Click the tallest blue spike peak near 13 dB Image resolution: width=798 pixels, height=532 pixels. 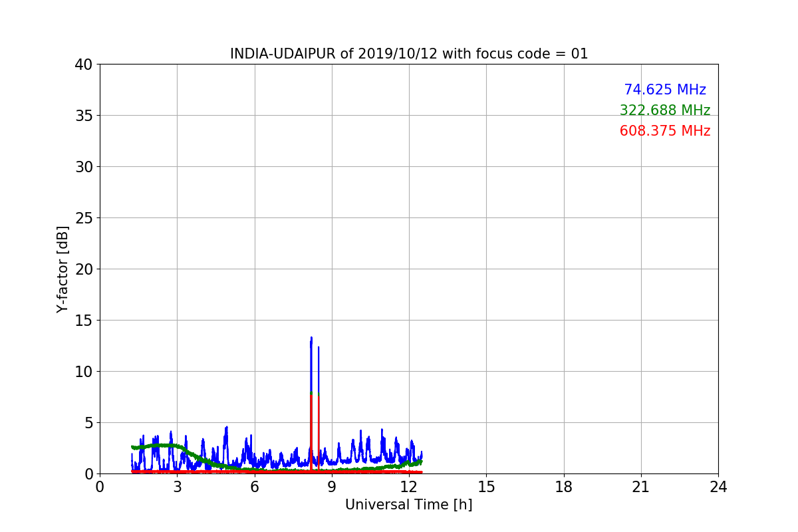[311, 338]
